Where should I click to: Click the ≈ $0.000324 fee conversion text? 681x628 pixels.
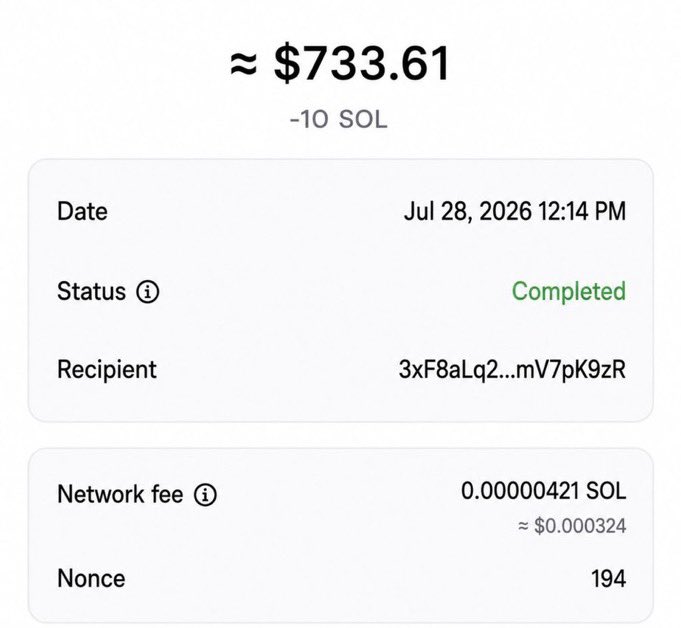tap(572, 526)
